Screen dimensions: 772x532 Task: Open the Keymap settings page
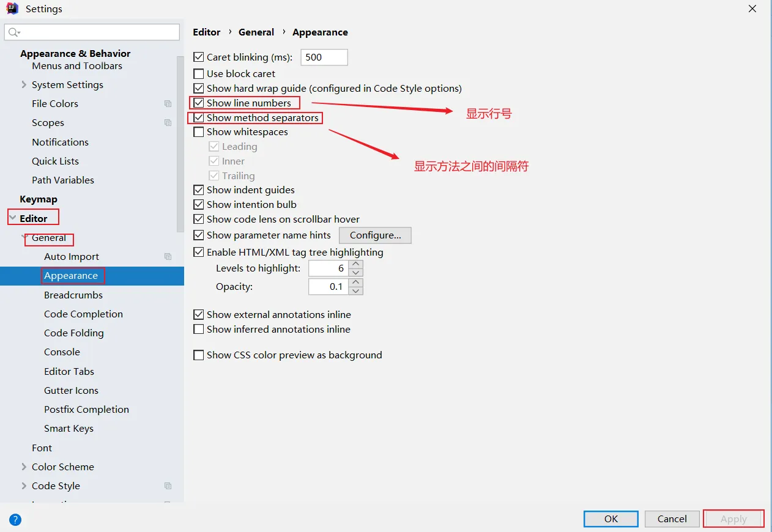coord(39,199)
